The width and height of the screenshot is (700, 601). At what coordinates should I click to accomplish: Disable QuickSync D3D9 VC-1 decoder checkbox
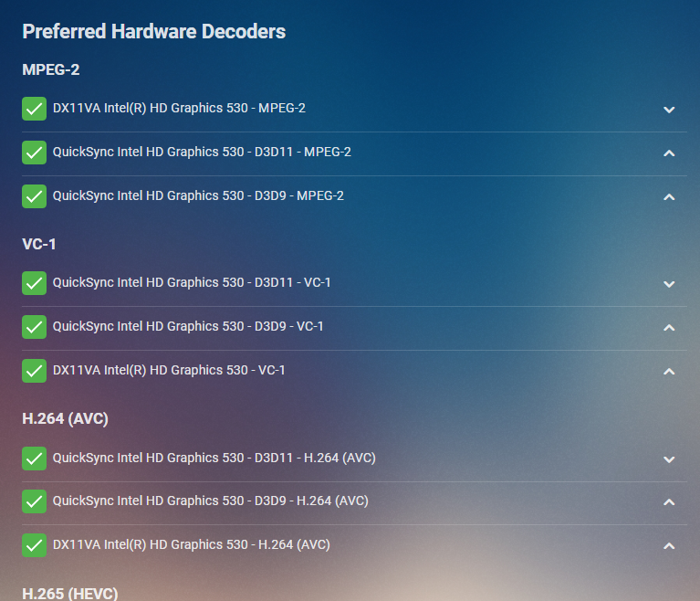coord(34,327)
